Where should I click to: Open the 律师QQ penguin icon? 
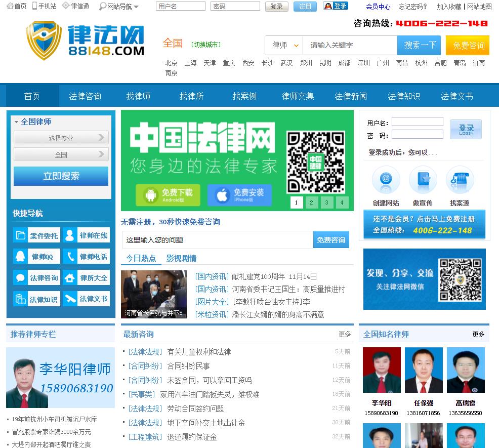pyautogui.click(x=21, y=256)
